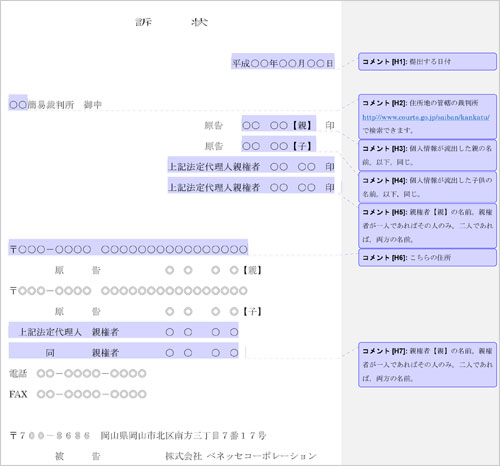Click the document title 訴状

tap(171, 22)
